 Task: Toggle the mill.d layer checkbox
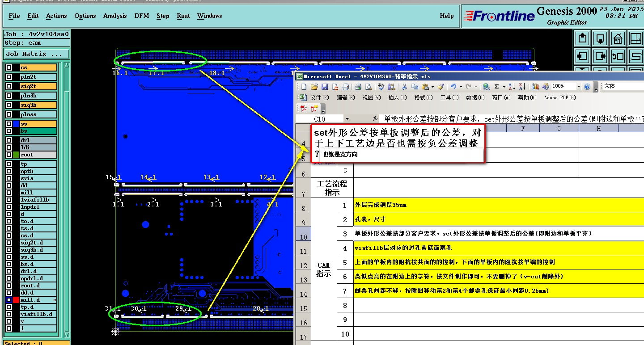click(9, 300)
